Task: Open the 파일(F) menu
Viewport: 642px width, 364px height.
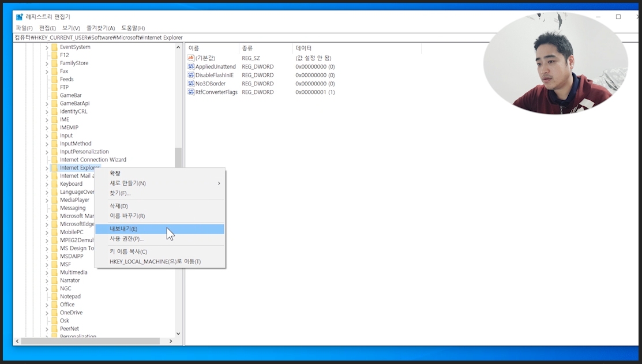Action: point(24,28)
